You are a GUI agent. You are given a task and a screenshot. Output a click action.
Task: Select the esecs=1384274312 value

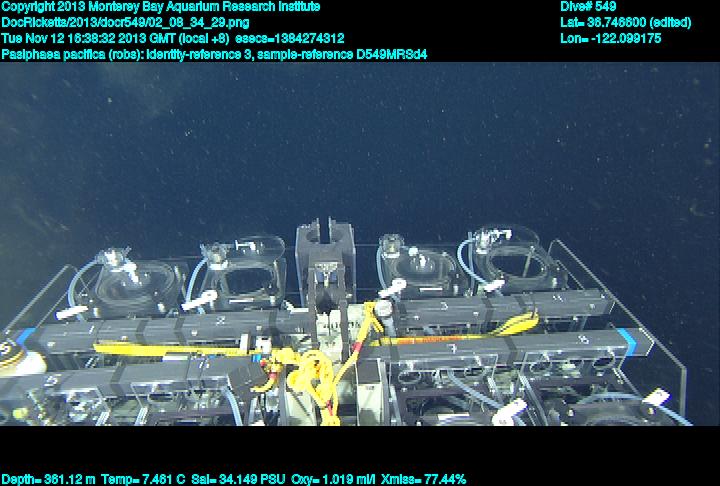[290, 38]
